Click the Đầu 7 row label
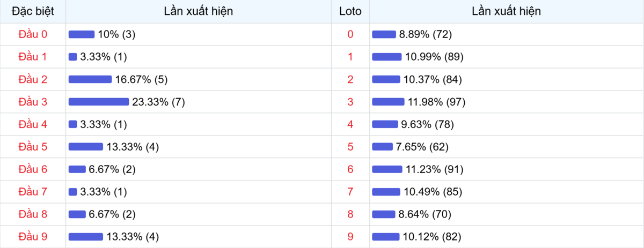644x248 pixels. pyautogui.click(x=33, y=192)
